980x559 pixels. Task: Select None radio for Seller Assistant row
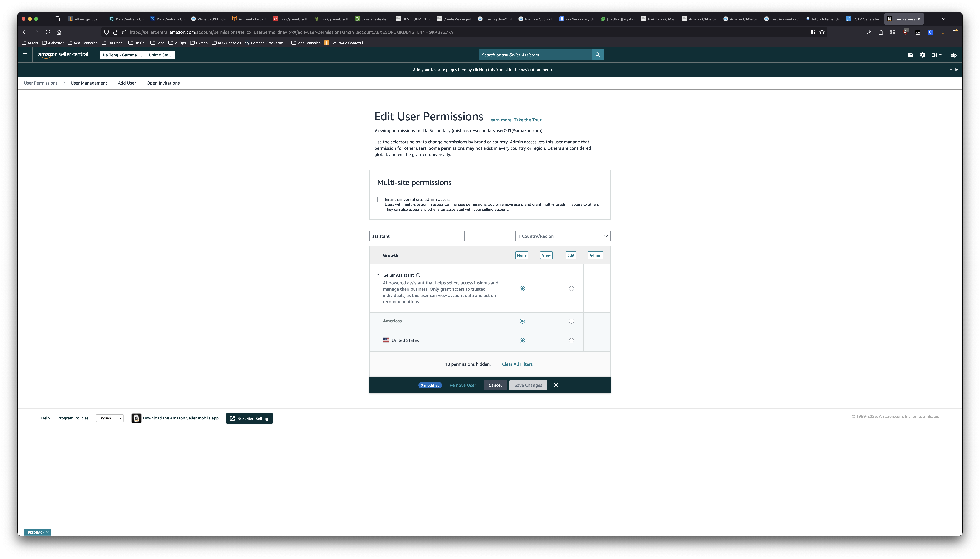click(x=522, y=289)
